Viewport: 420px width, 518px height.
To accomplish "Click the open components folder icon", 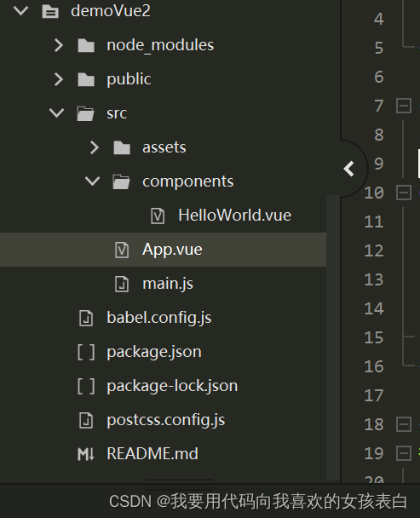I will [121, 181].
